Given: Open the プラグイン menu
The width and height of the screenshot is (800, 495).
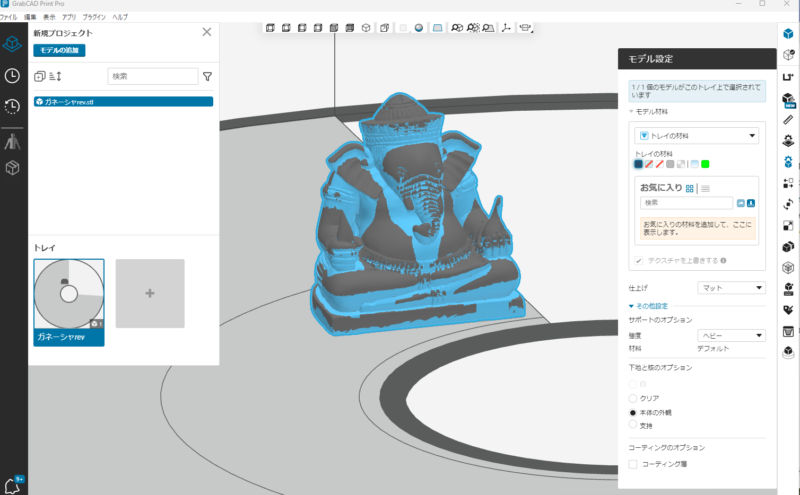Looking at the screenshot, I should (94, 18).
